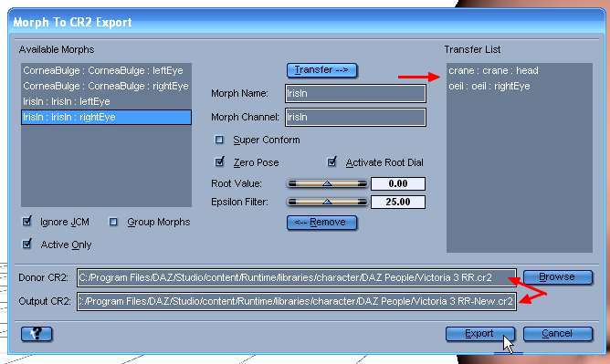The height and width of the screenshot is (364, 610).
Task: Open the help question mark button
Action: (37, 334)
